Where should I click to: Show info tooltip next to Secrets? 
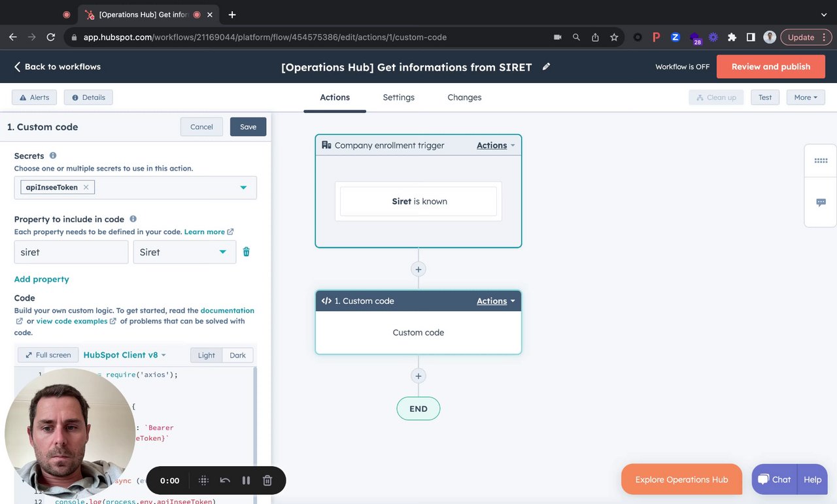(x=53, y=156)
